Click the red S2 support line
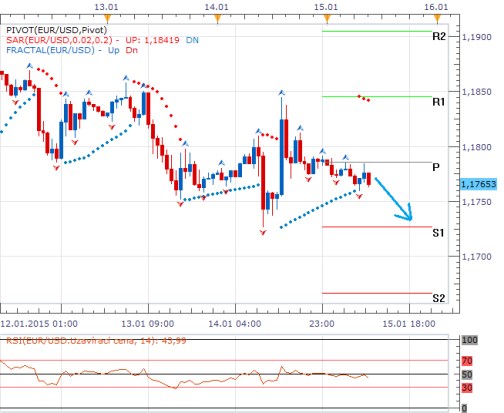Screen dimensions: 504x413 click(x=377, y=293)
